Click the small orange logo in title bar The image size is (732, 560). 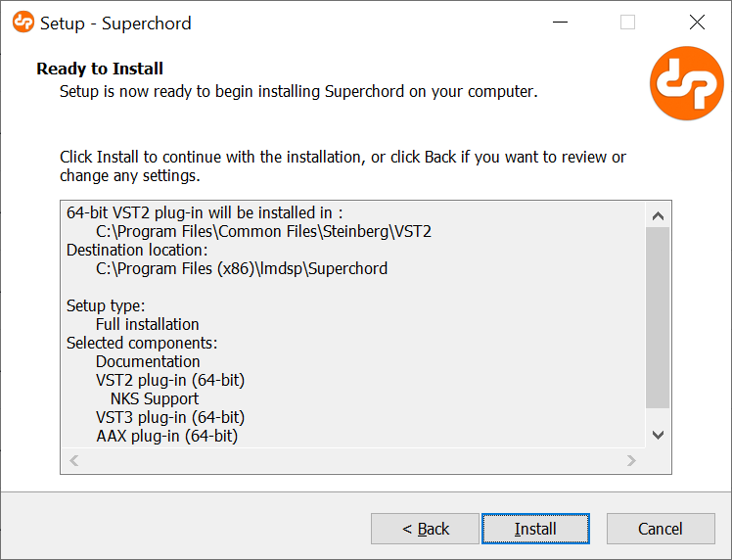point(23,22)
